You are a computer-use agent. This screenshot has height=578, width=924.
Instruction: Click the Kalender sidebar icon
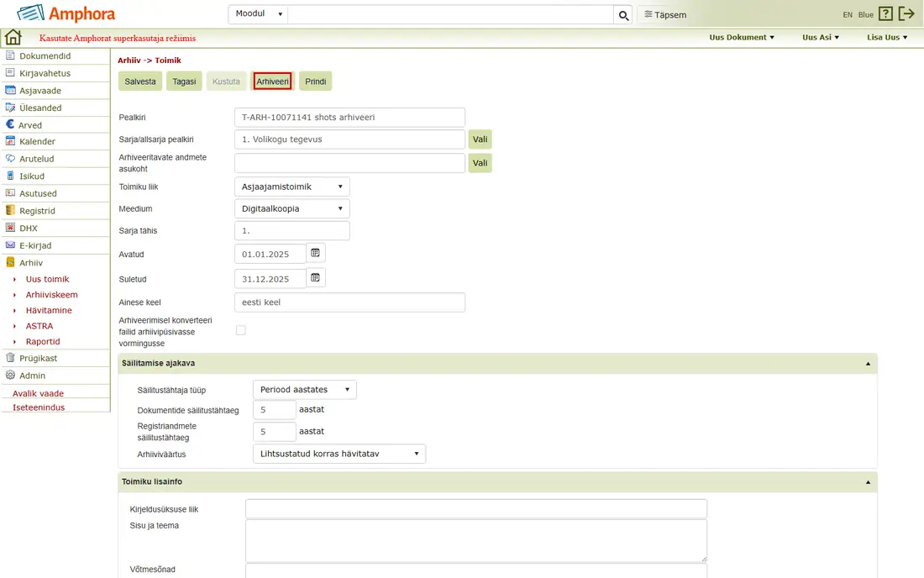point(10,141)
